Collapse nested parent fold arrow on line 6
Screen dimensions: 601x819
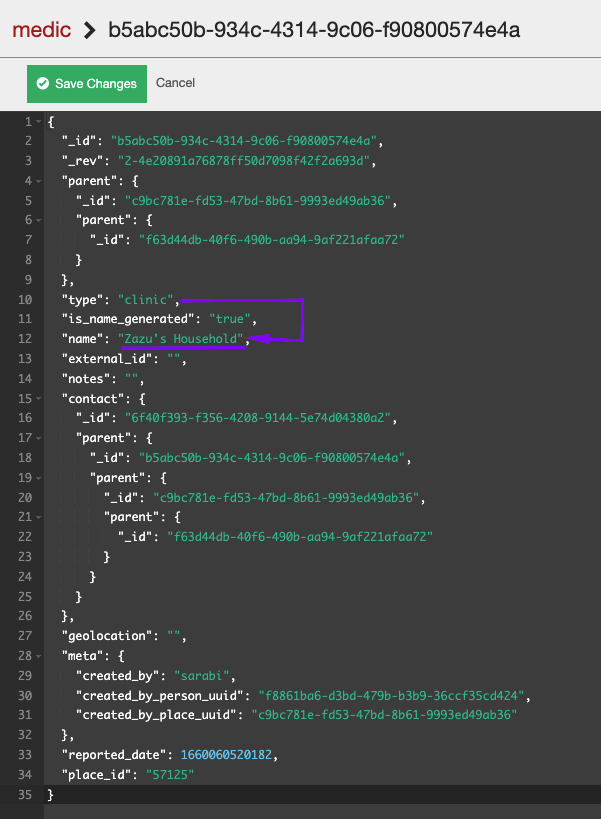[39, 220]
